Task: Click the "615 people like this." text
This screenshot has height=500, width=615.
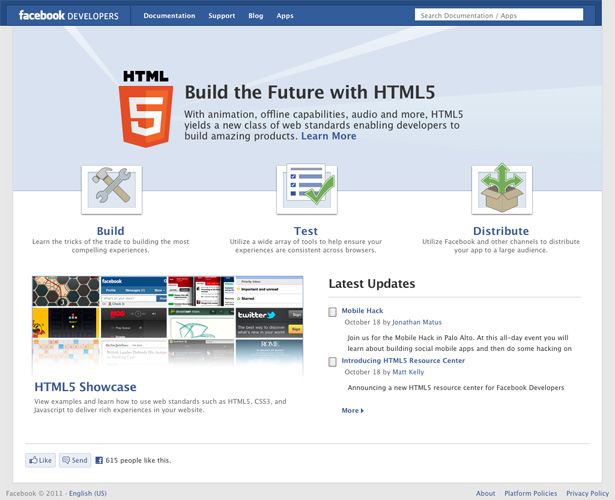Action: 138,460
